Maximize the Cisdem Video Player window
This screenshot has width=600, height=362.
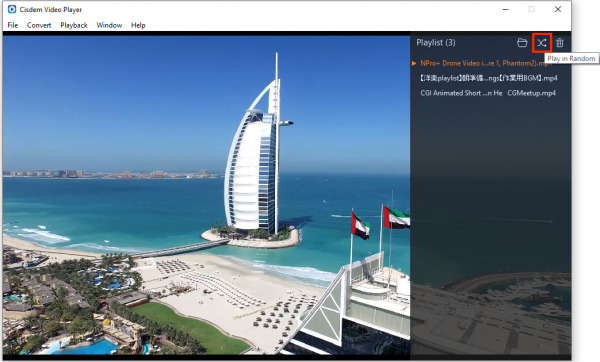point(532,9)
